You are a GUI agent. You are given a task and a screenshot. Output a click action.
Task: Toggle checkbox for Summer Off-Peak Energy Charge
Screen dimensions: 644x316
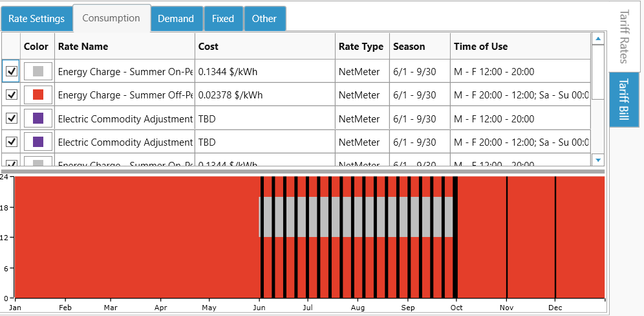point(11,95)
